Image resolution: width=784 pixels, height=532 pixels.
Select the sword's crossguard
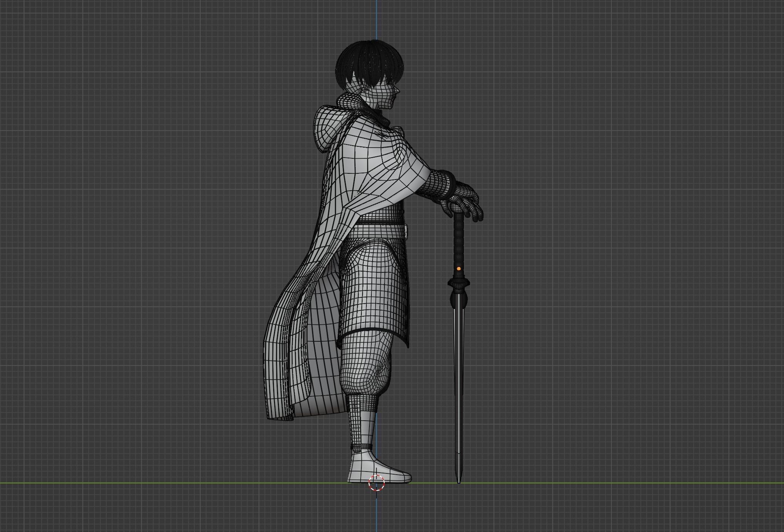pos(458,284)
